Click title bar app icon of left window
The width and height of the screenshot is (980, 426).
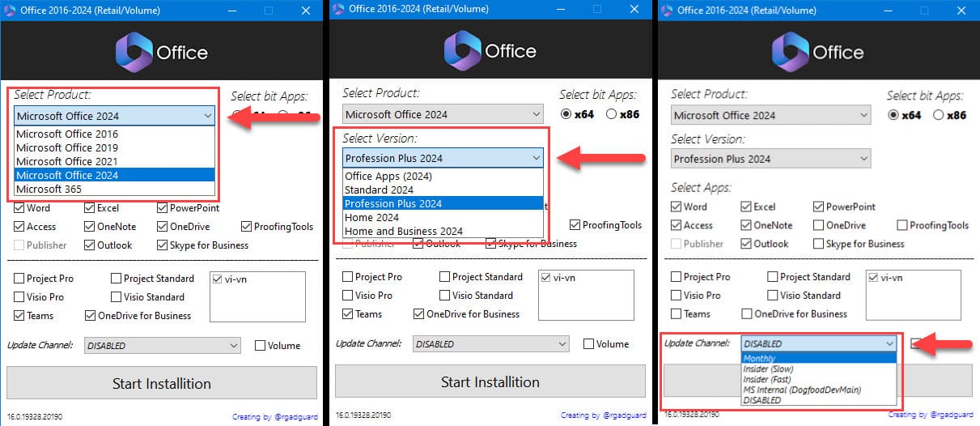coord(10,11)
